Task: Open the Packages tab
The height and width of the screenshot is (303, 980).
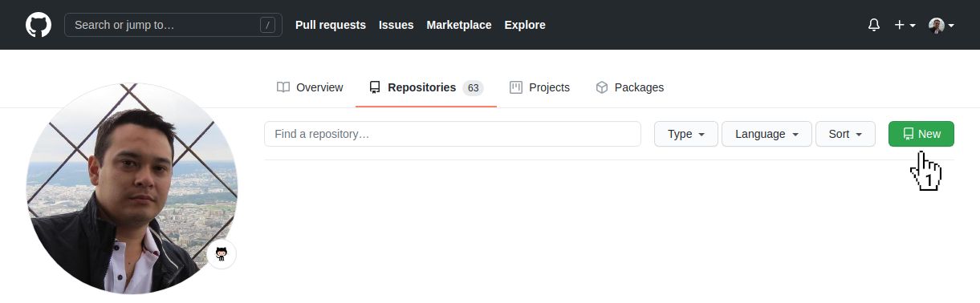Action: pyautogui.click(x=629, y=87)
